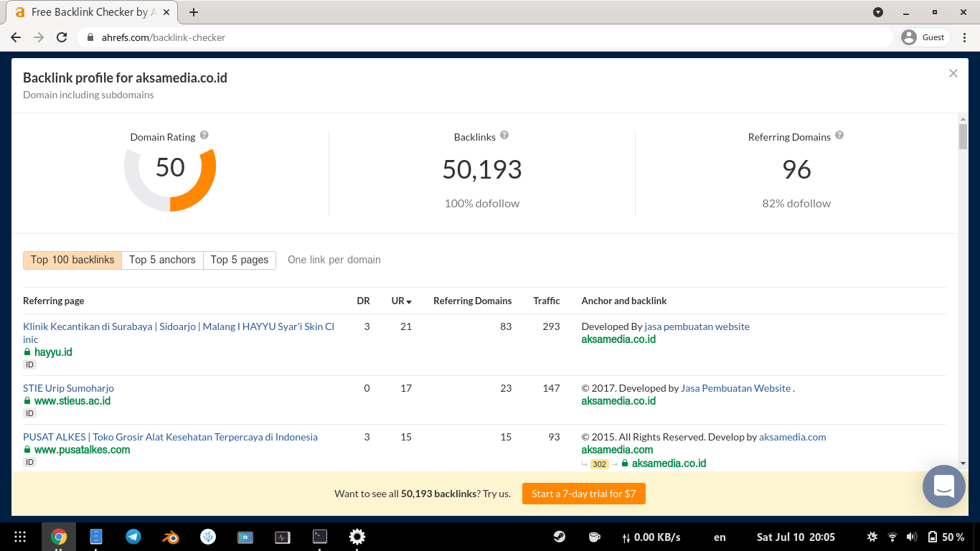This screenshot has height=551, width=980.
Task: Click the Referring Domains help icon
Action: point(839,136)
